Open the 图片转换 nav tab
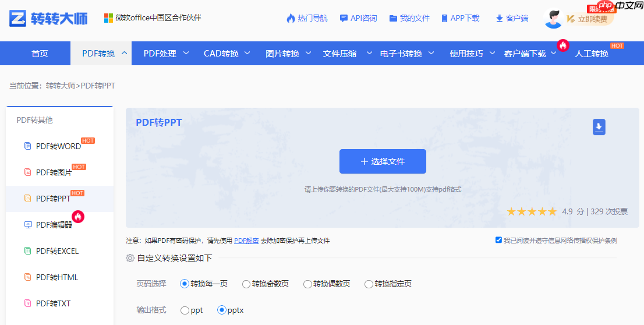Viewport: 644px width, 325px height. (282, 54)
